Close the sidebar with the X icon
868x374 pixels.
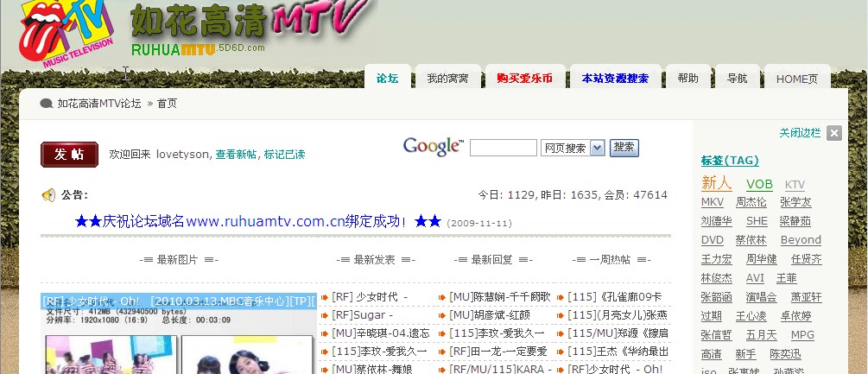pos(833,133)
